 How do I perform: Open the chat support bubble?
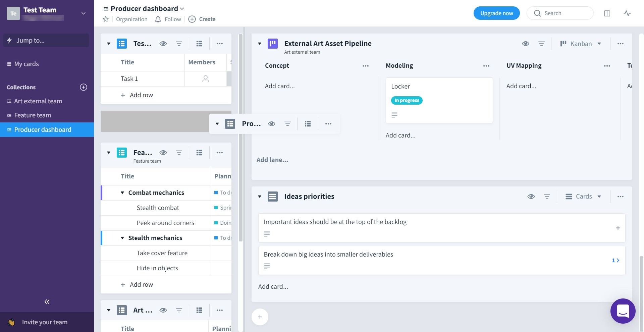coord(623,311)
